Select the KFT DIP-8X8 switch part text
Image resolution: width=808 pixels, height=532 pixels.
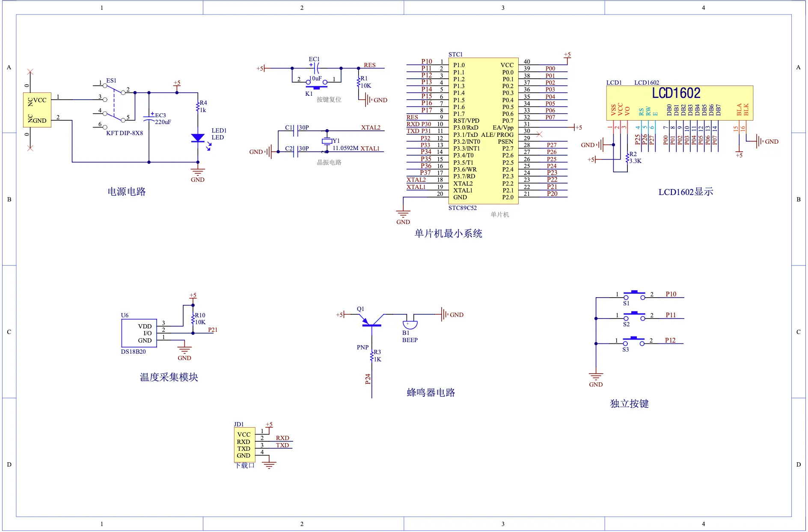pos(125,133)
